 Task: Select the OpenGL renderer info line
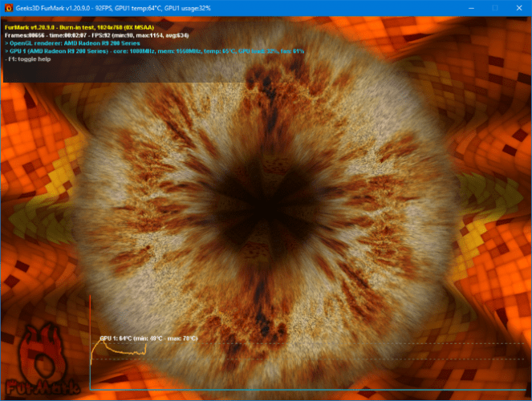pos(72,43)
